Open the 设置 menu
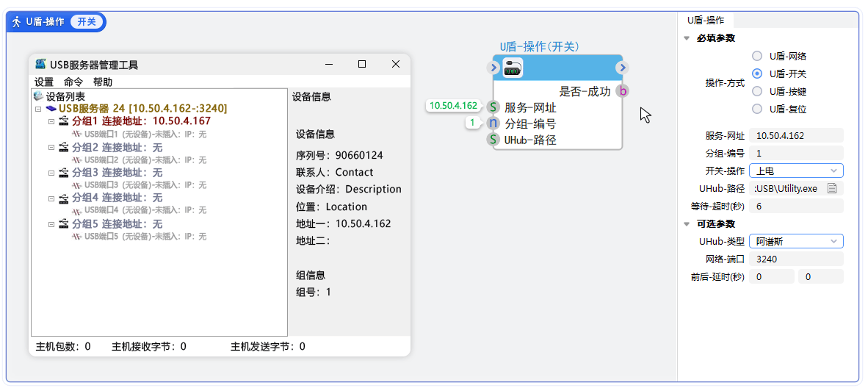Image resolution: width=868 pixels, height=391 pixels. tap(44, 82)
